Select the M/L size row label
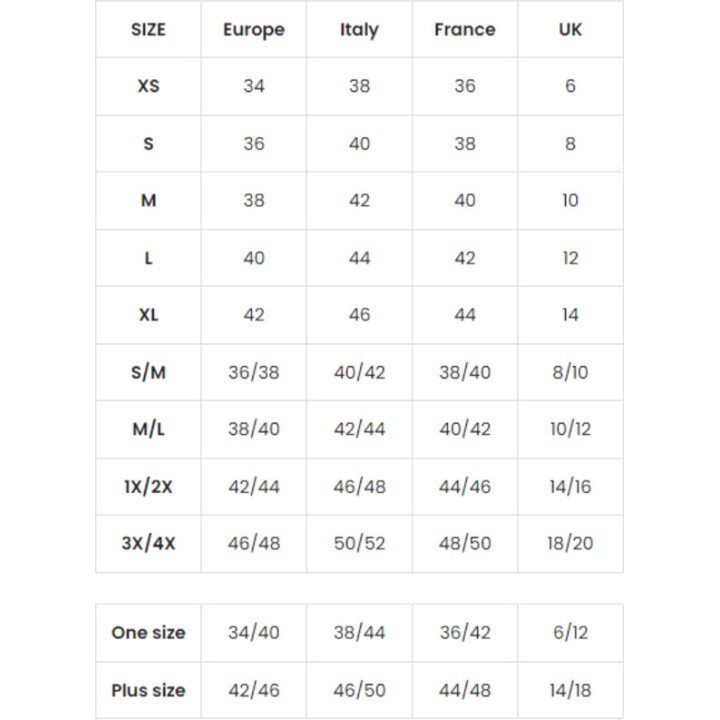 coord(148,429)
